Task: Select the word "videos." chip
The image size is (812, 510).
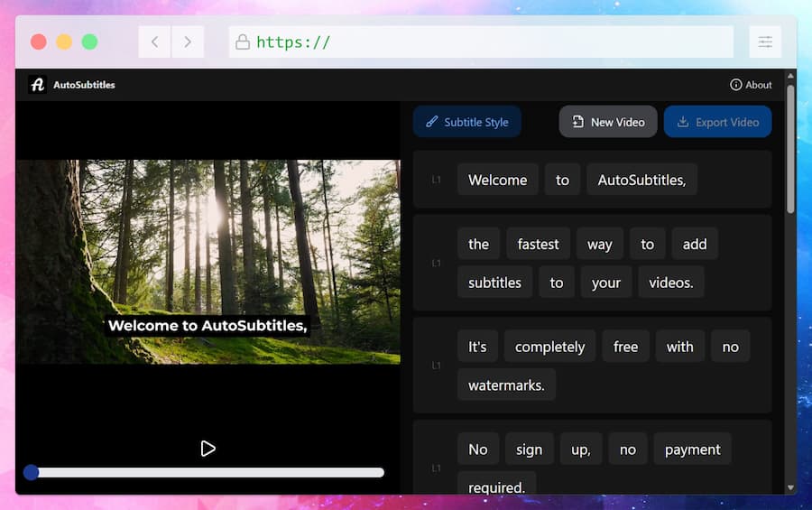Action: click(670, 282)
